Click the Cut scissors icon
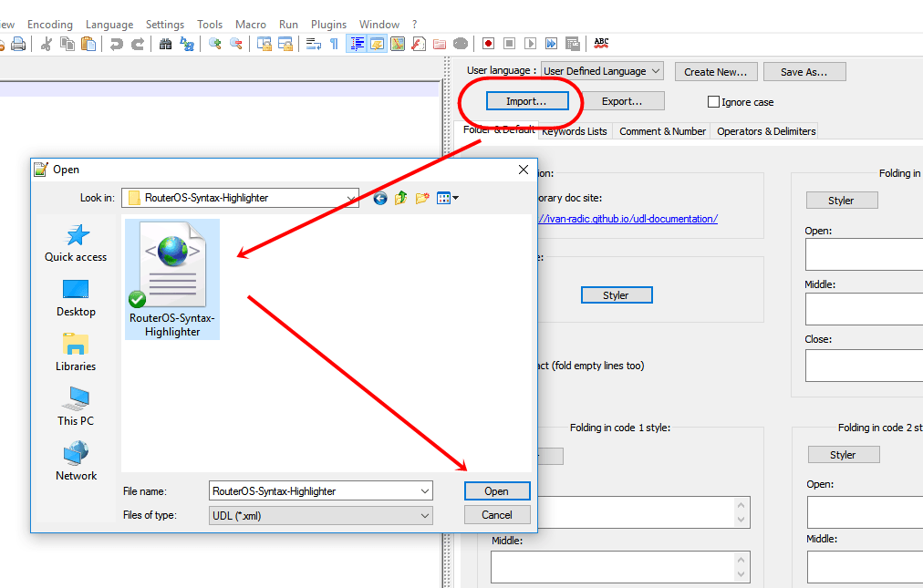Viewport: 923px width, 588px height. pyautogui.click(x=47, y=44)
